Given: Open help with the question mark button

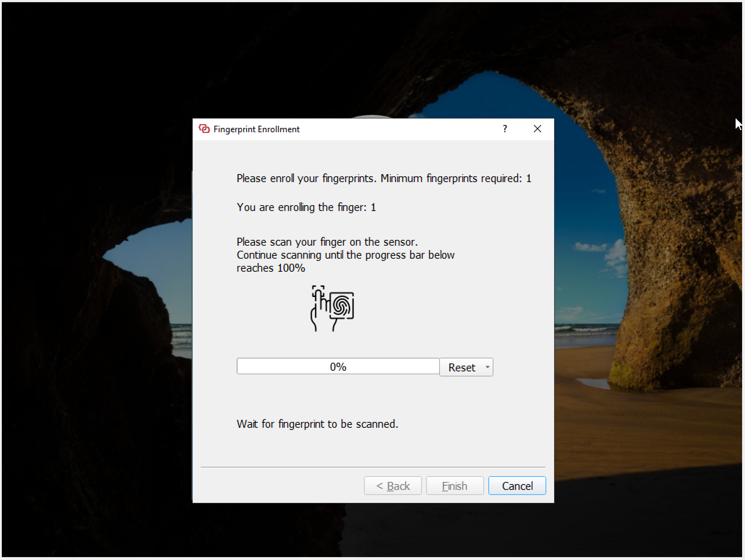Looking at the screenshot, I should pyautogui.click(x=505, y=129).
